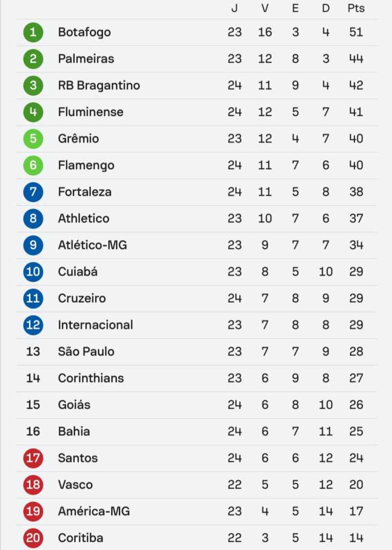
Task: Select the red position 20 badge
Action: 33,538
